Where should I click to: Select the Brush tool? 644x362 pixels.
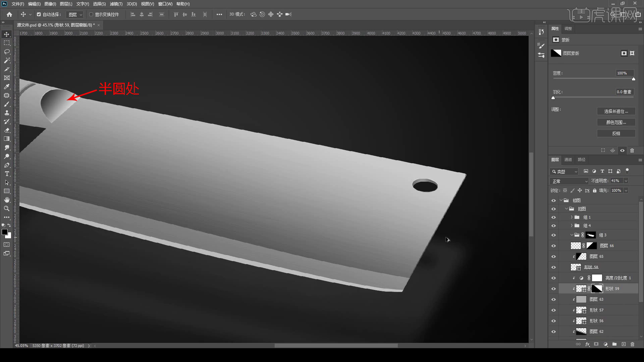[x=7, y=104]
